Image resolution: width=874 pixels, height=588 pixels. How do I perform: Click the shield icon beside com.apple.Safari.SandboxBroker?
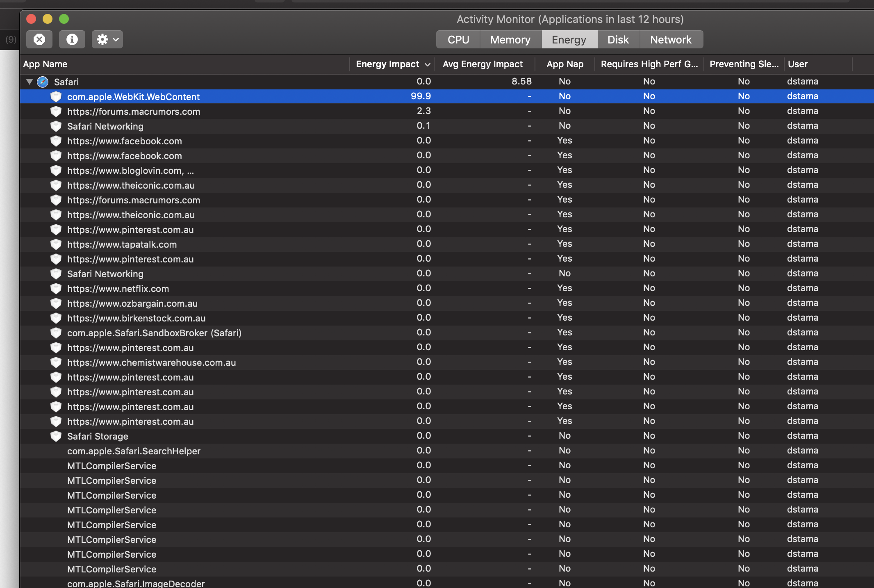click(x=56, y=333)
